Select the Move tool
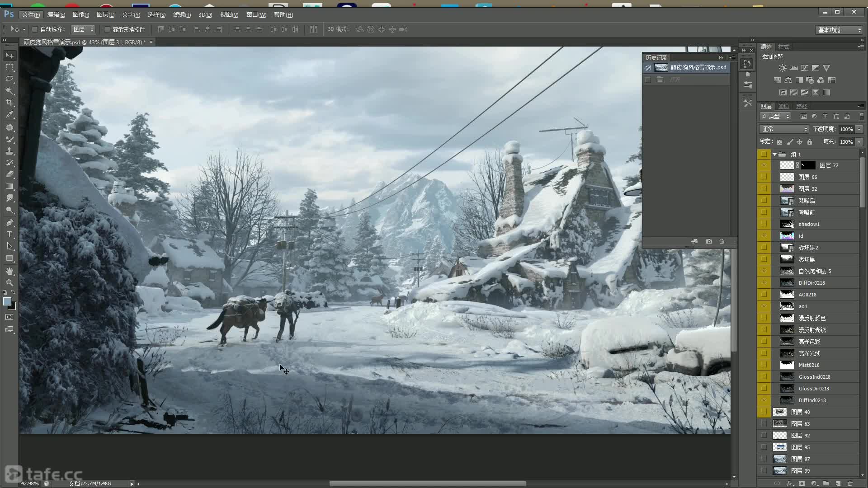 (x=9, y=55)
